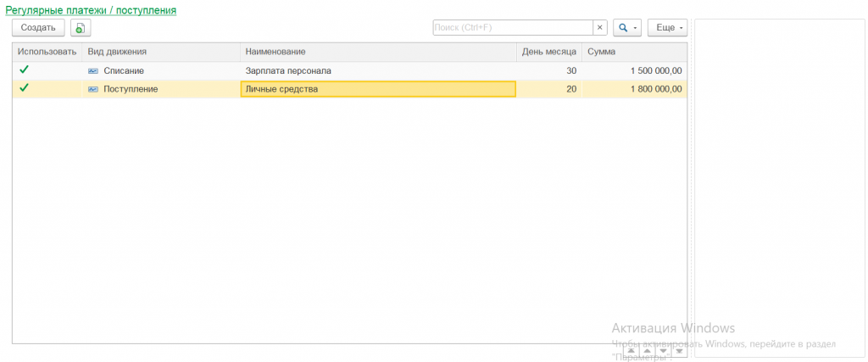Click the Поступление row movement icon
The height and width of the screenshot is (362, 868).
coord(93,89)
